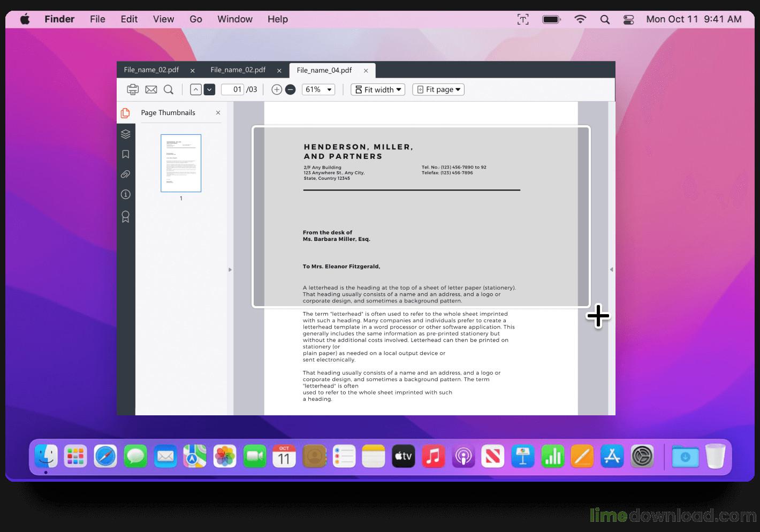760x532 pixels.
Task: Show the Attachments paperclip panel
Action: coord(126,174)
